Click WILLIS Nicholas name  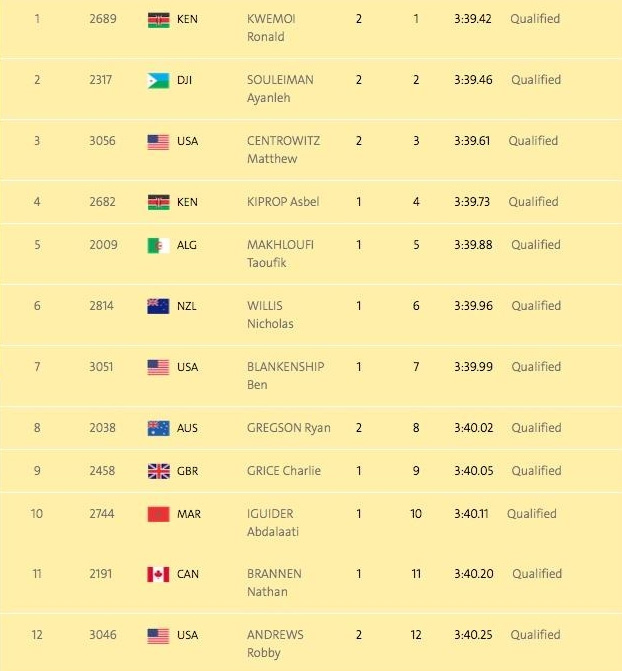click(x=270, y=314)
